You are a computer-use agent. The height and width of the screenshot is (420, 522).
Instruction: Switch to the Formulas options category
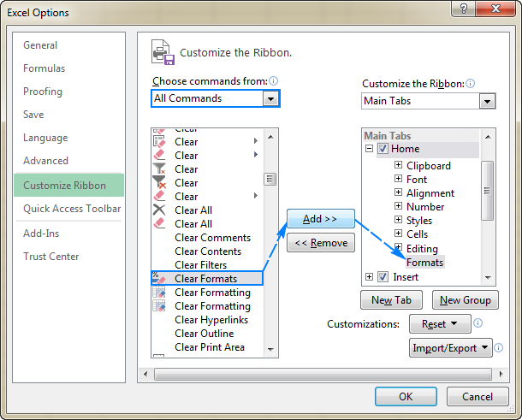44,68
